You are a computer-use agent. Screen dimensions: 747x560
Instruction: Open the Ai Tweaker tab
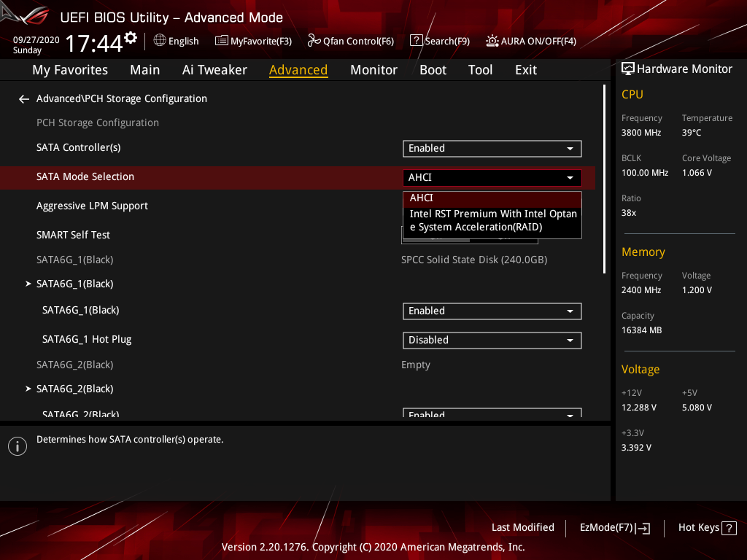(x=214, y=70)
